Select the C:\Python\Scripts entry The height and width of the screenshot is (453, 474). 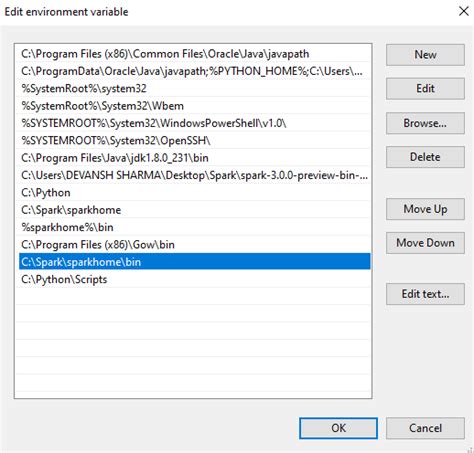click(194, 279)
